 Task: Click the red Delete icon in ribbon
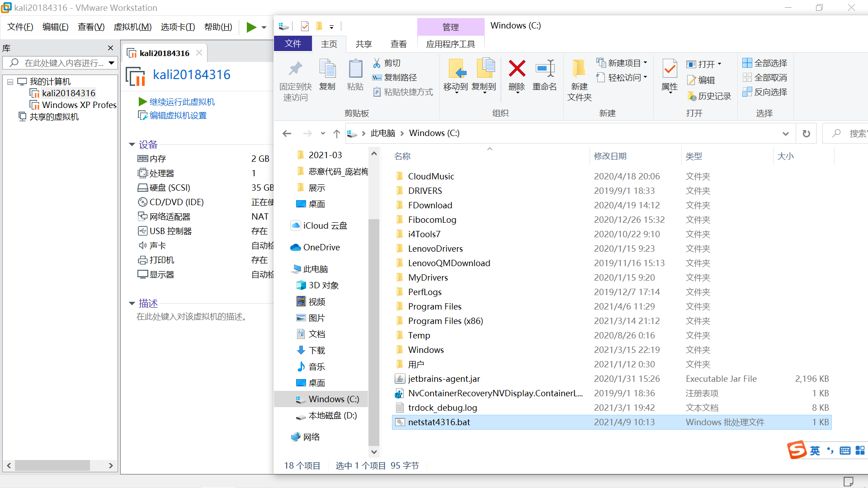click(517, 69)
